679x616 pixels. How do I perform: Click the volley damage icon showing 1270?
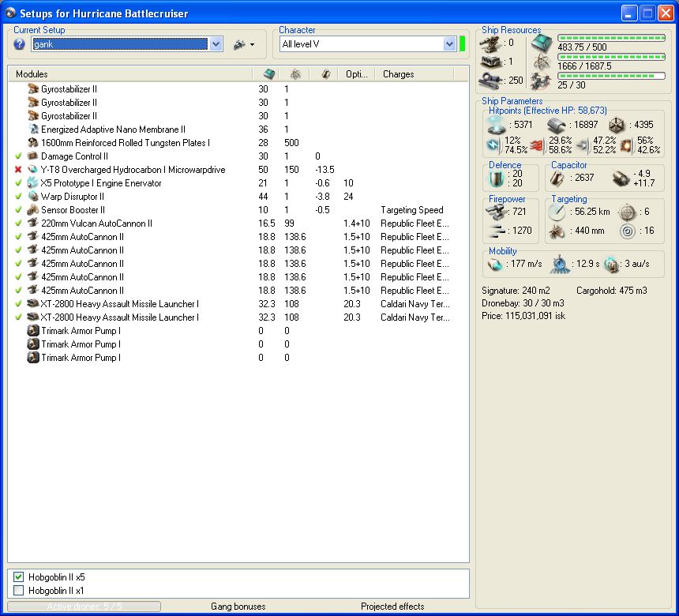click(497, 231)
